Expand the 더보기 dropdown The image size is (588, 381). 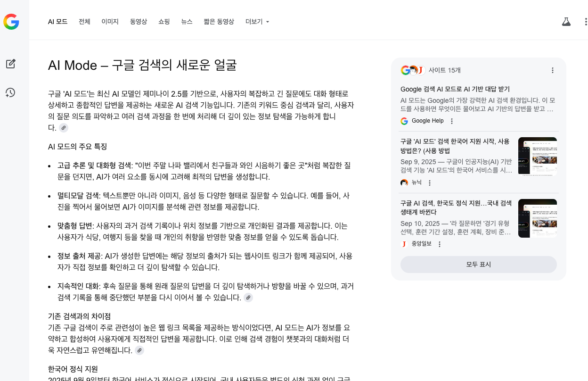tap(257, 22)
